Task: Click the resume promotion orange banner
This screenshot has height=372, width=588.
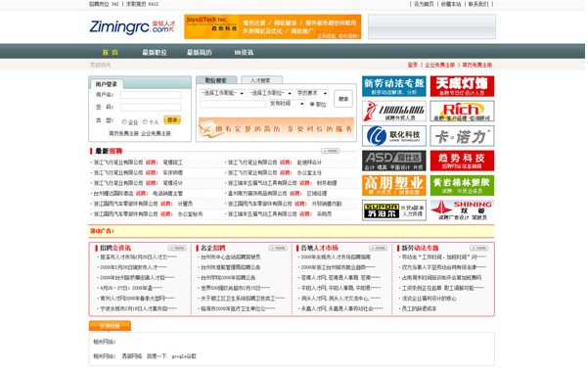Action: click(x=276, y=128)
